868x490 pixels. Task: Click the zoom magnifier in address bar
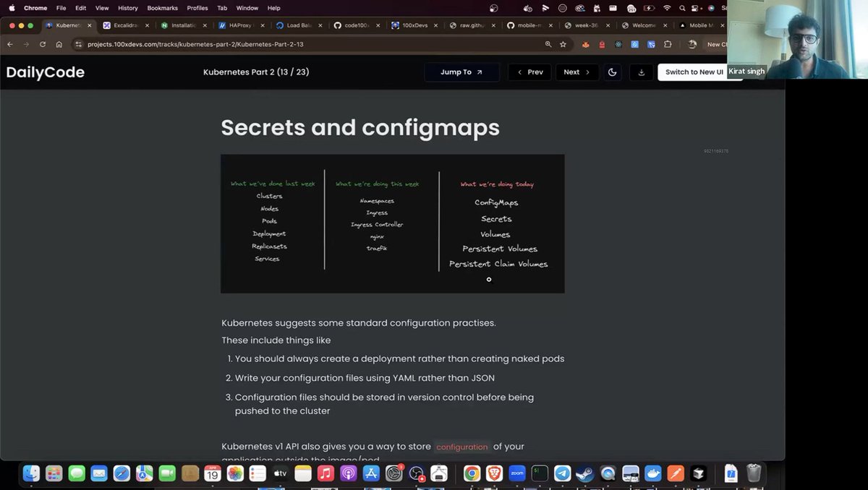click(x=548, y=44)
